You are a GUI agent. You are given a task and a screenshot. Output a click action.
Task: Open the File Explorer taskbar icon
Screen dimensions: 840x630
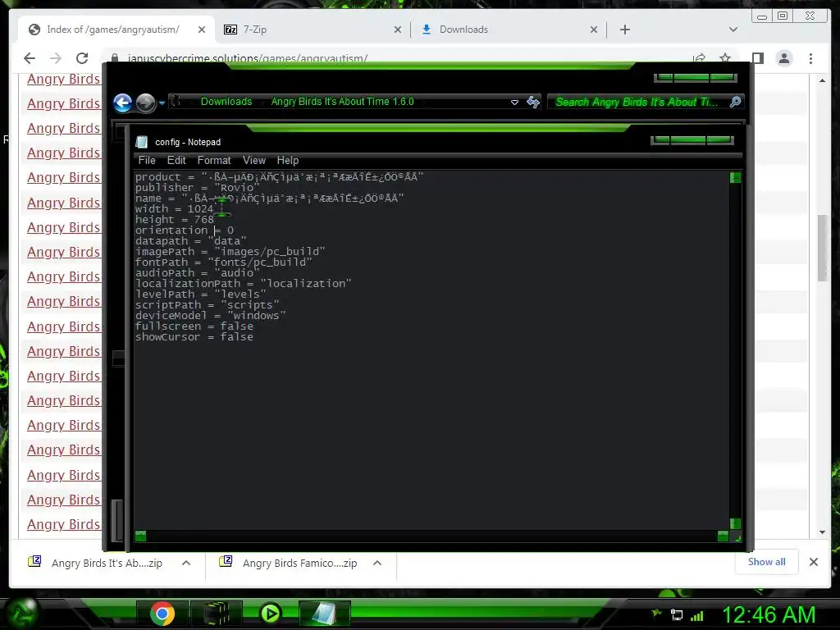(217, 614)
